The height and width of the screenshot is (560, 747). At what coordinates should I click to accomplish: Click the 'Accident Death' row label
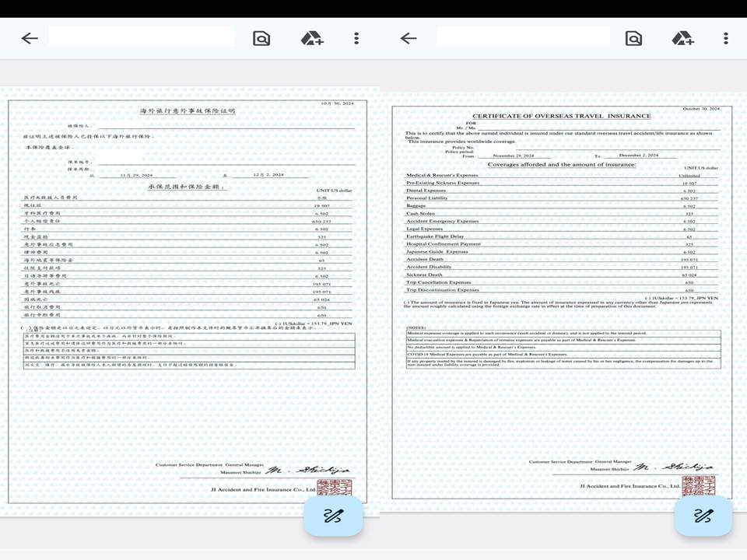(425, 259)
